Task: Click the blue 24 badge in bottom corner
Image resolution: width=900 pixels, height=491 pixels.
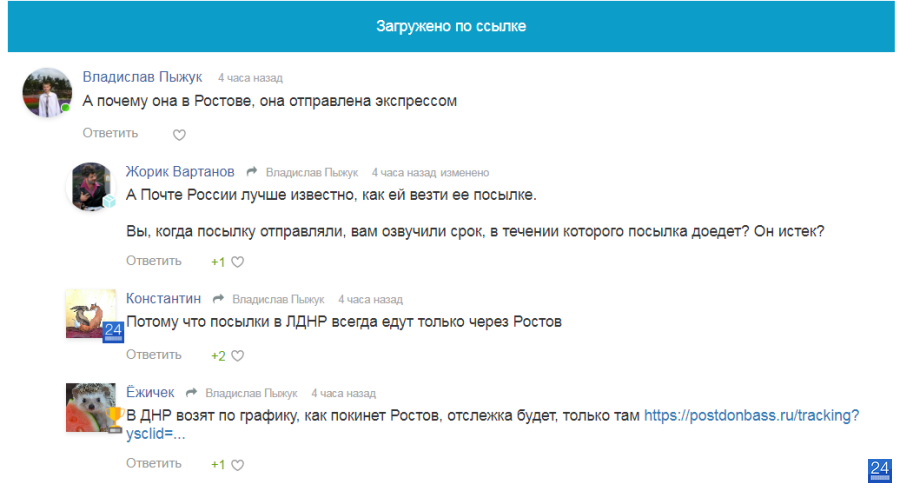Action: point(879,471)
